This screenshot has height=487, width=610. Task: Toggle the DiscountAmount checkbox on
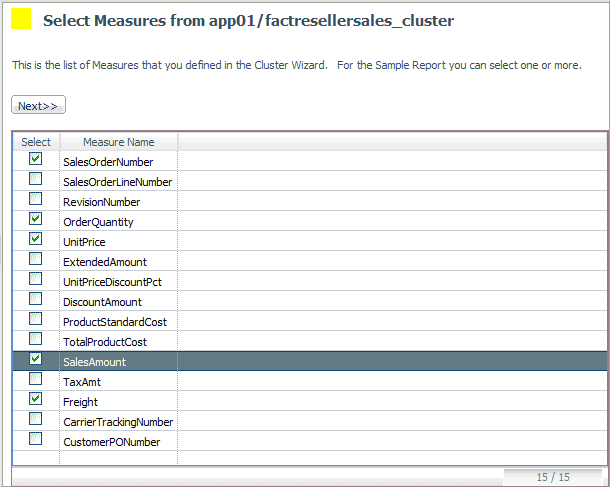pos(36,299)
